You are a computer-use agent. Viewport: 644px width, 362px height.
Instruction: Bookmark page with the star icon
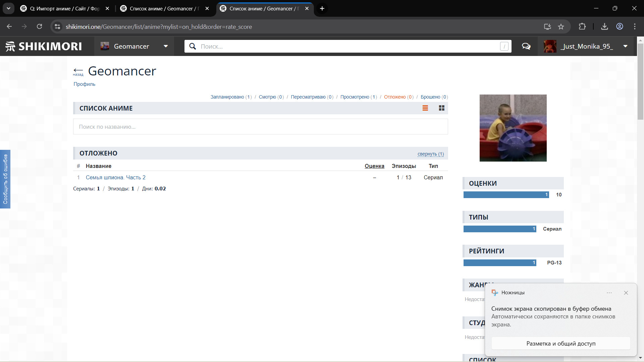tap(561, 26)
